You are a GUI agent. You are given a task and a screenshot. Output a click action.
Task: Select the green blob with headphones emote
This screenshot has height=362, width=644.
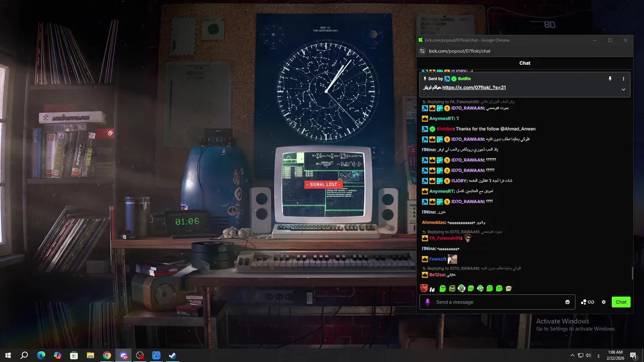click(x=461, y=289)
